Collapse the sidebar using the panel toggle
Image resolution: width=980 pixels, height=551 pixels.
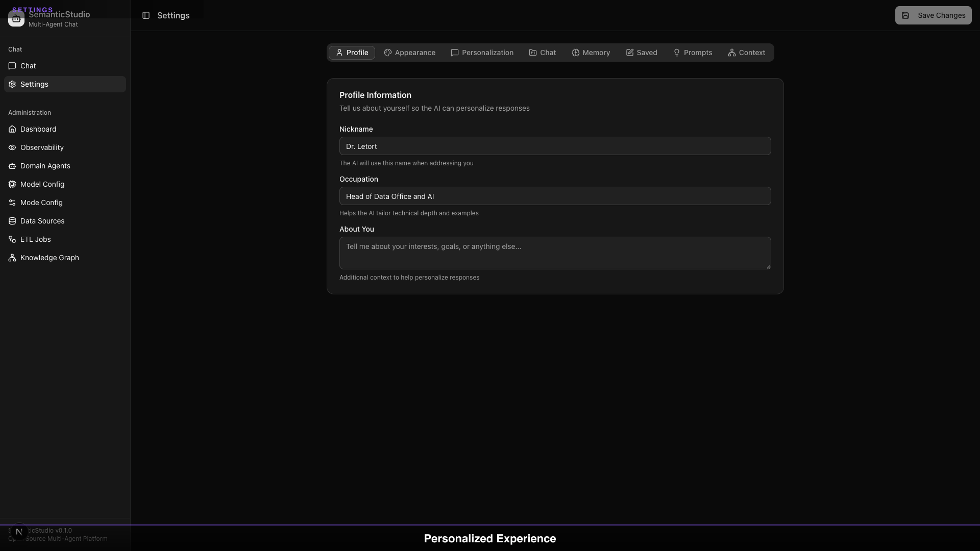coord(146,15)
